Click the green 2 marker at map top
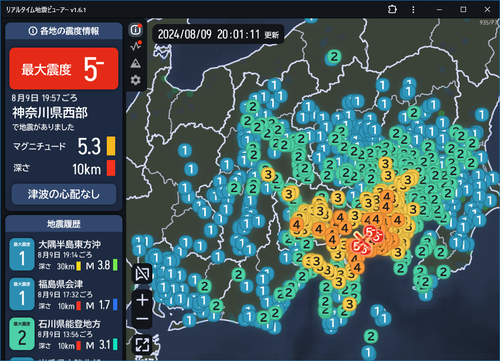This screenshot has height=361, width=500. coord(334,57)
